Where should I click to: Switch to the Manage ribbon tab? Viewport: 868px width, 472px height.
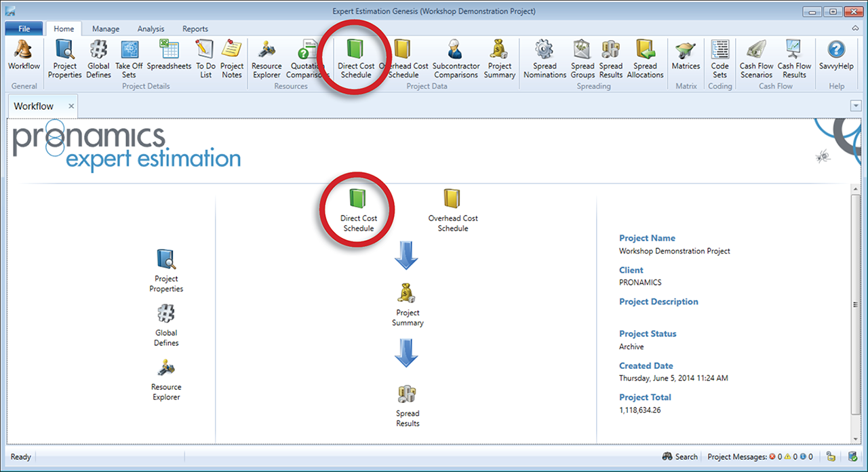pos(106,29)
